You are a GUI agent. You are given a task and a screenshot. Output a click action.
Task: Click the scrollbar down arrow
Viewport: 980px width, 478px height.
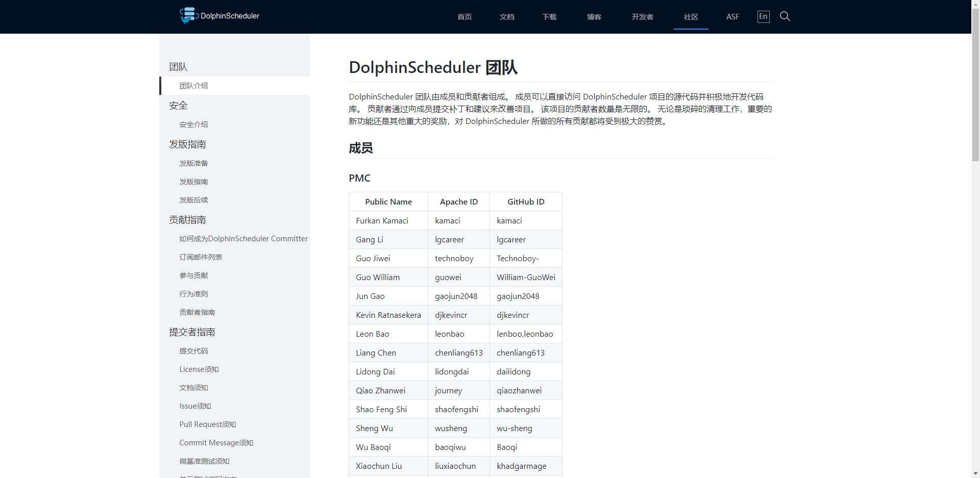(975, 474)
